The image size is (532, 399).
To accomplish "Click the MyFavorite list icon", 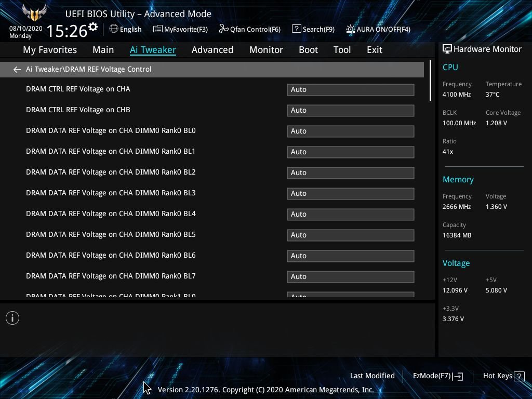I will 158,29.
